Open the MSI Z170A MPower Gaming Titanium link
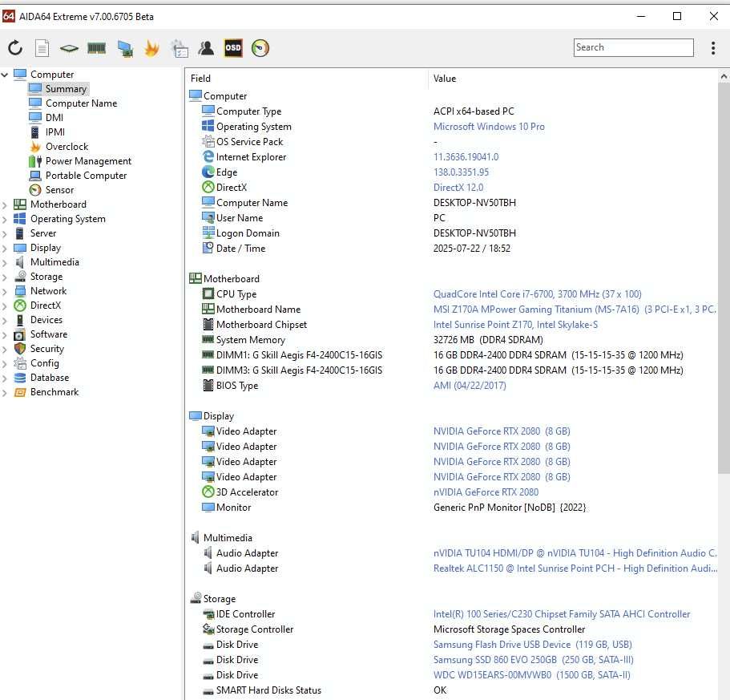The width and height of the screenshot is (730, 700). tap(575, 310)
